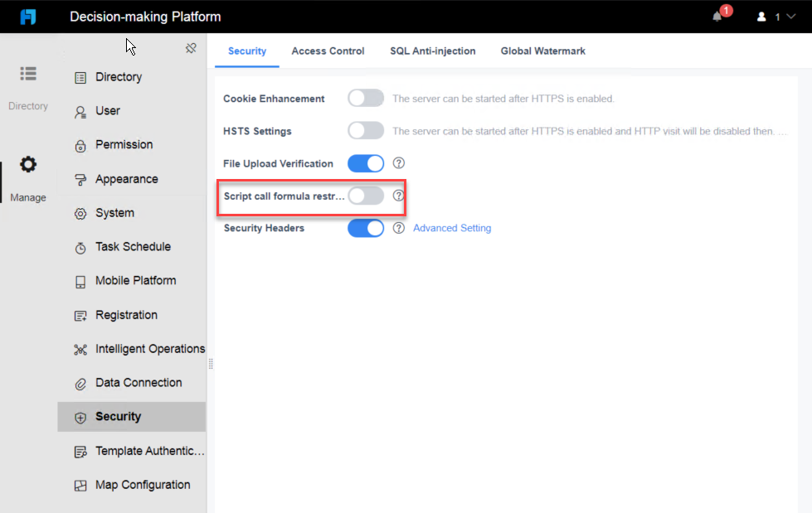The image size is (812, 513).
Task: Click the help icon next to File Upload Verification
Action: [398, 163]
